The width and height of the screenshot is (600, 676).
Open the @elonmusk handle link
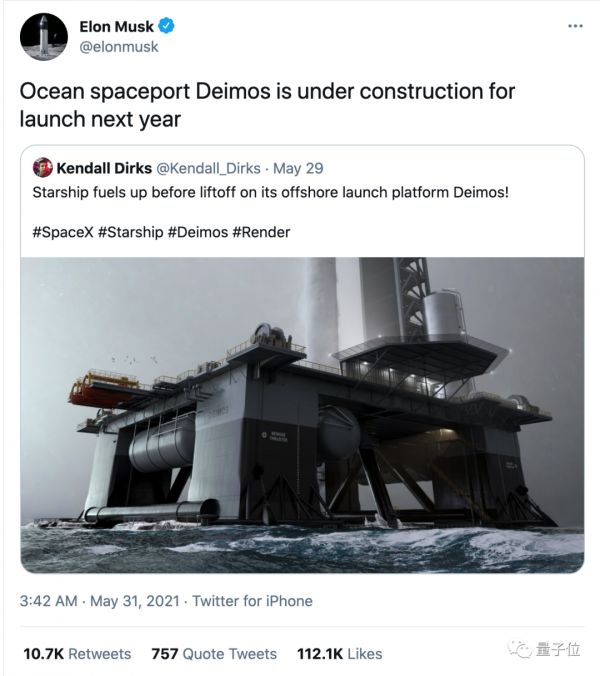[119, 47]
